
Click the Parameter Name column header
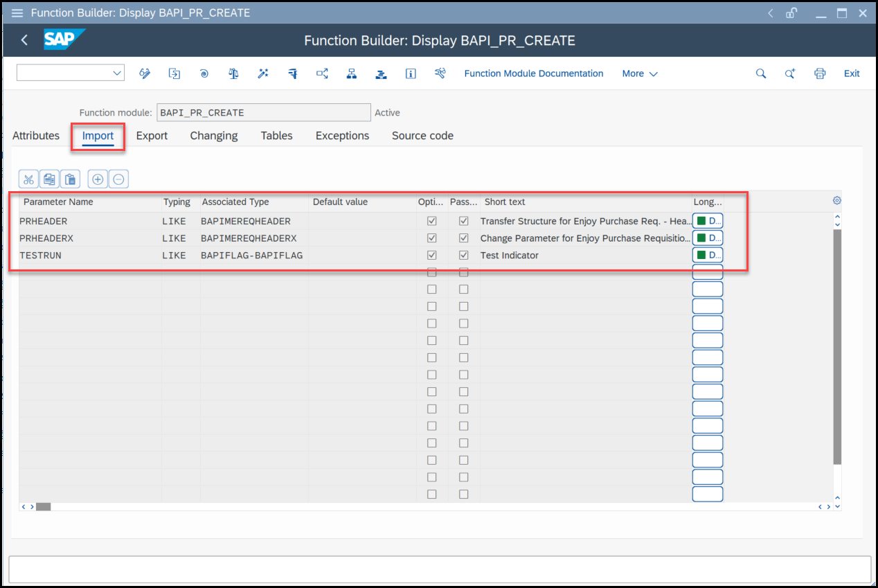click(58, 202)
